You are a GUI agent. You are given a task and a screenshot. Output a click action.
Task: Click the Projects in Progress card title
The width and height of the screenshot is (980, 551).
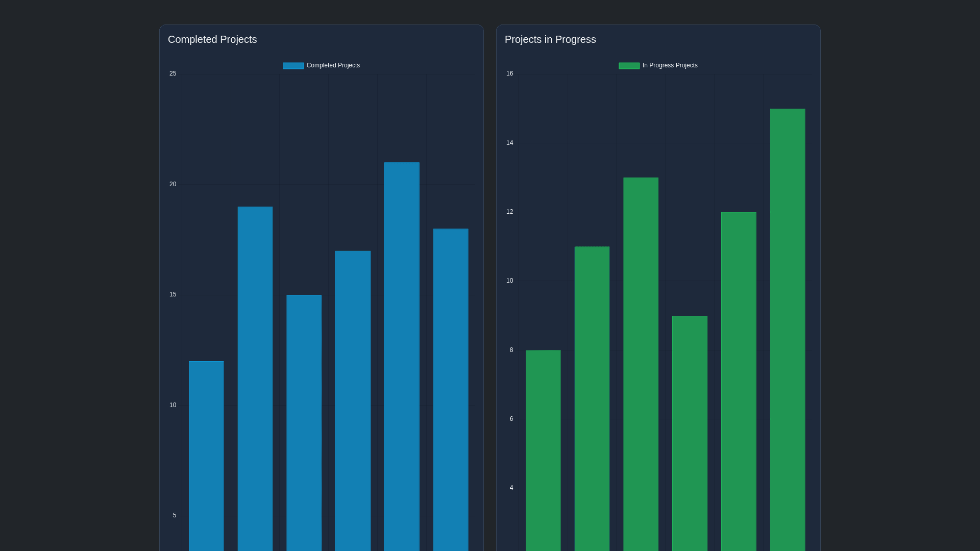point(550,39)
